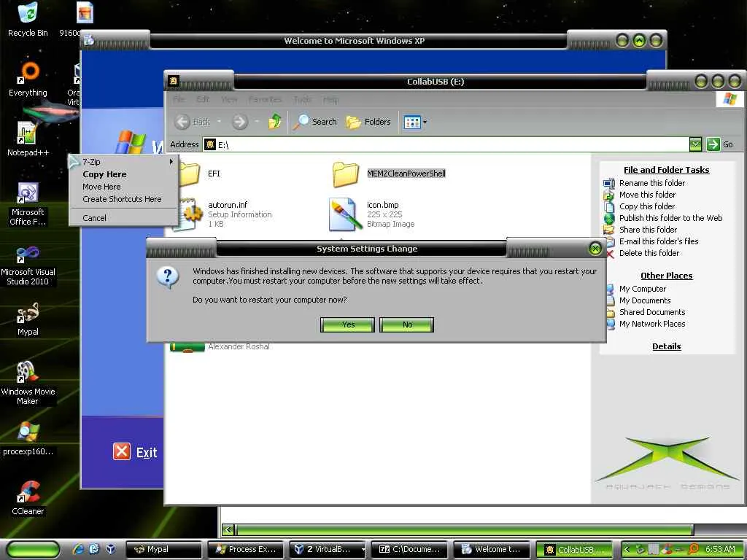Choose Move Here in context menu

[x=124, y=187]
